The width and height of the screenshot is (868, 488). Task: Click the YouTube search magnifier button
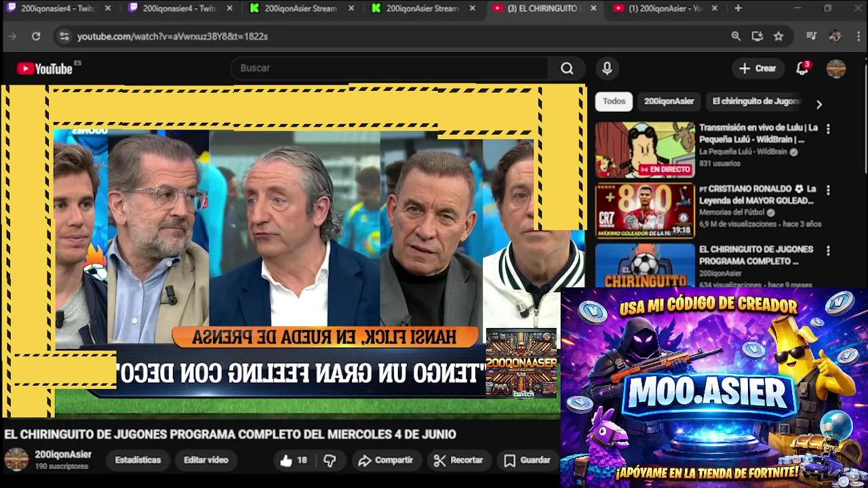(567, 68)
